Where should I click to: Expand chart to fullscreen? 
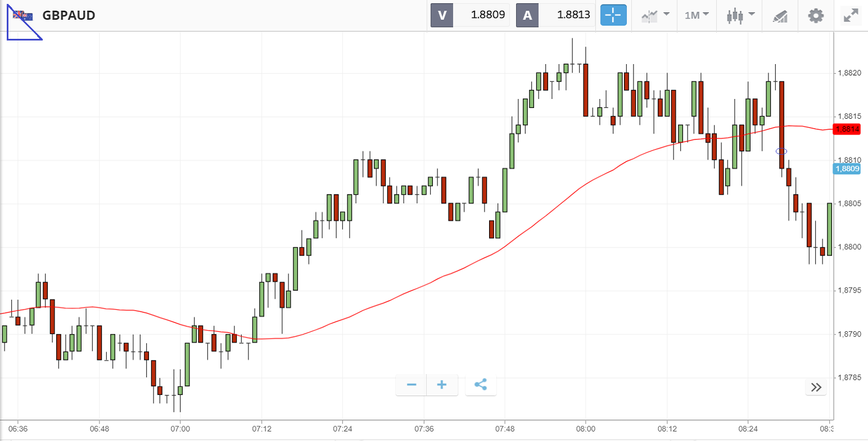(x=851, y=15)
